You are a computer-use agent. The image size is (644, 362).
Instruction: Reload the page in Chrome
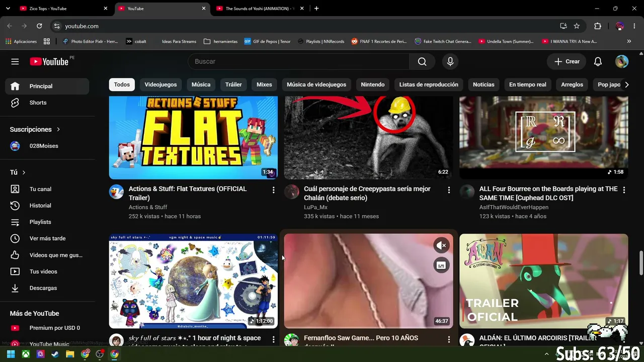point(39,26)
